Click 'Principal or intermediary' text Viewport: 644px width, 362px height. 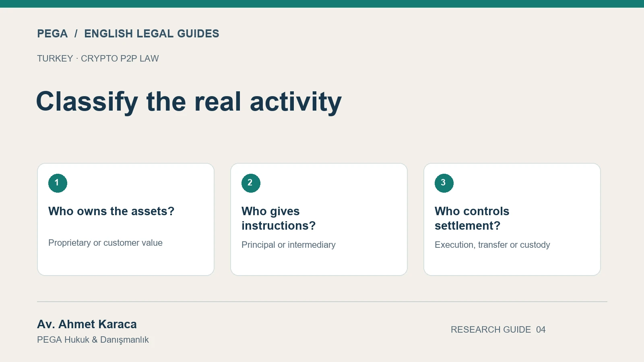point(289,245)
